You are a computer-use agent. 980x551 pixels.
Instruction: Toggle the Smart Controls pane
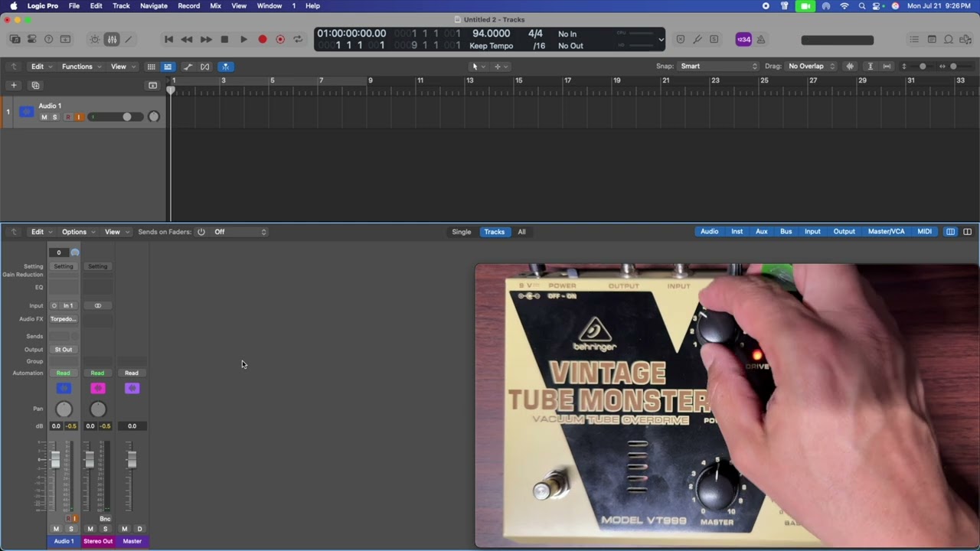point(95,39)
